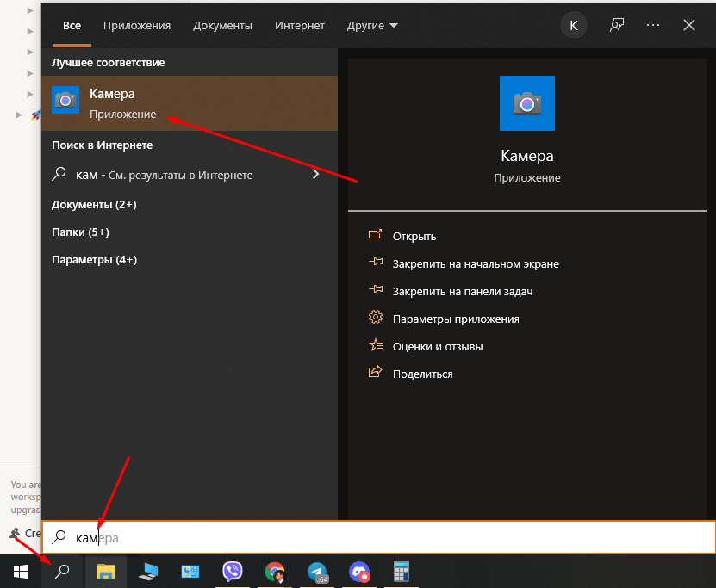Open Telegram from the taskbar
Screen dimensions: 716x588
click(317, 572)
